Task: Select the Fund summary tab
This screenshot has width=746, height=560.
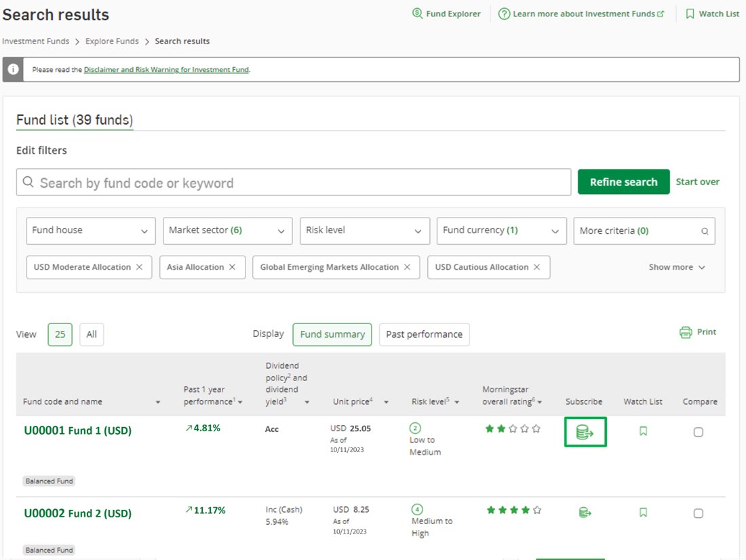Action: [x=332, y=334]
